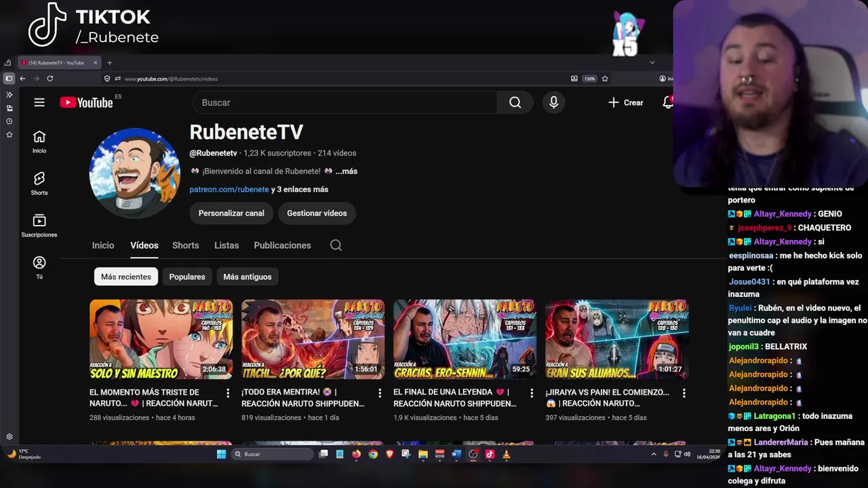Open the 'y 3 enlaces más' links
This screenshot has width=868, height=488.
(300, 190)
